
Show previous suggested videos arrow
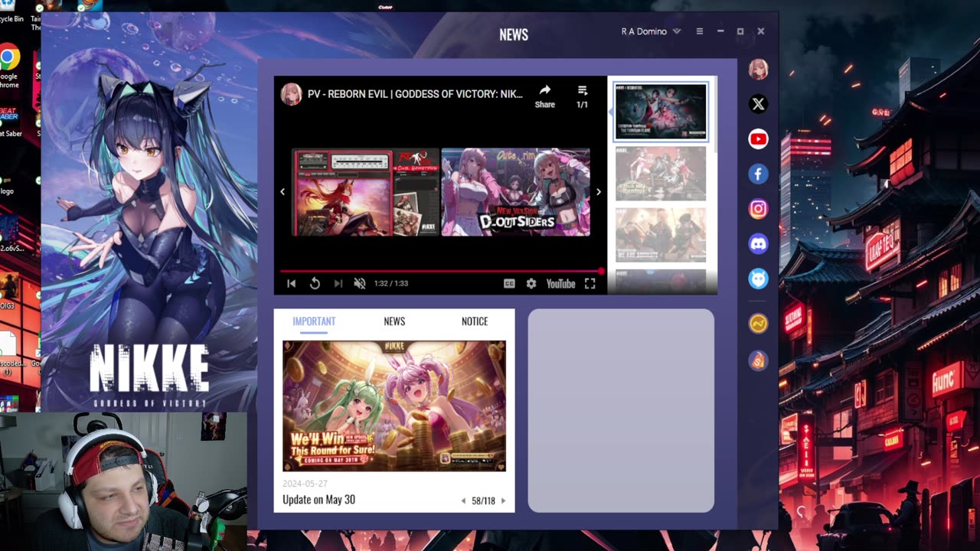coord(283,192)
